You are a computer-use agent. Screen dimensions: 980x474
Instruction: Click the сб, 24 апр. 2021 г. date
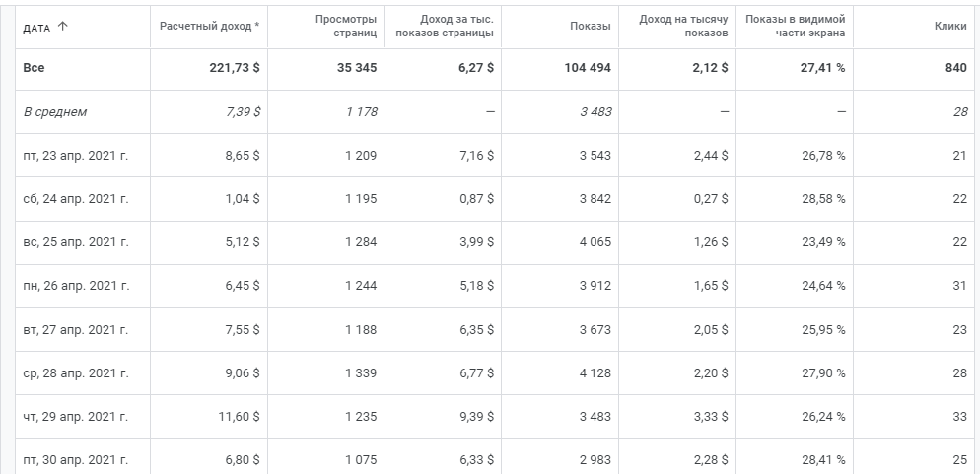click(x=76, y=199)
